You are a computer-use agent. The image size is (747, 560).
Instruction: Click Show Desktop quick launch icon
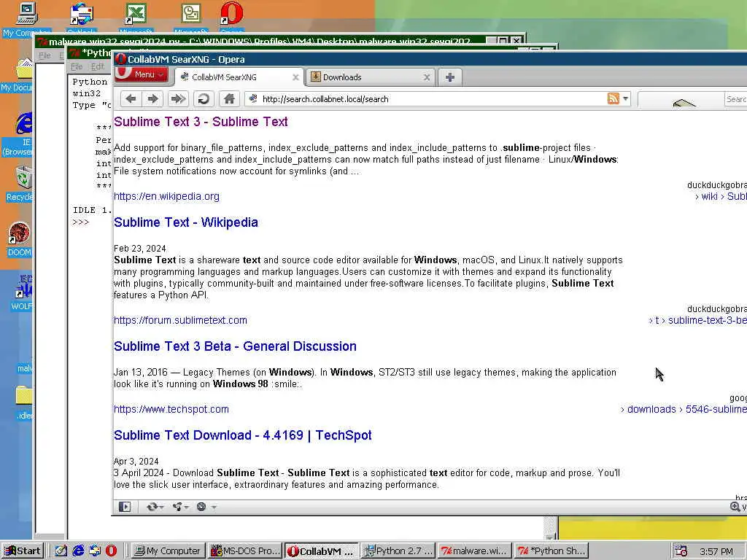(61, 551)
